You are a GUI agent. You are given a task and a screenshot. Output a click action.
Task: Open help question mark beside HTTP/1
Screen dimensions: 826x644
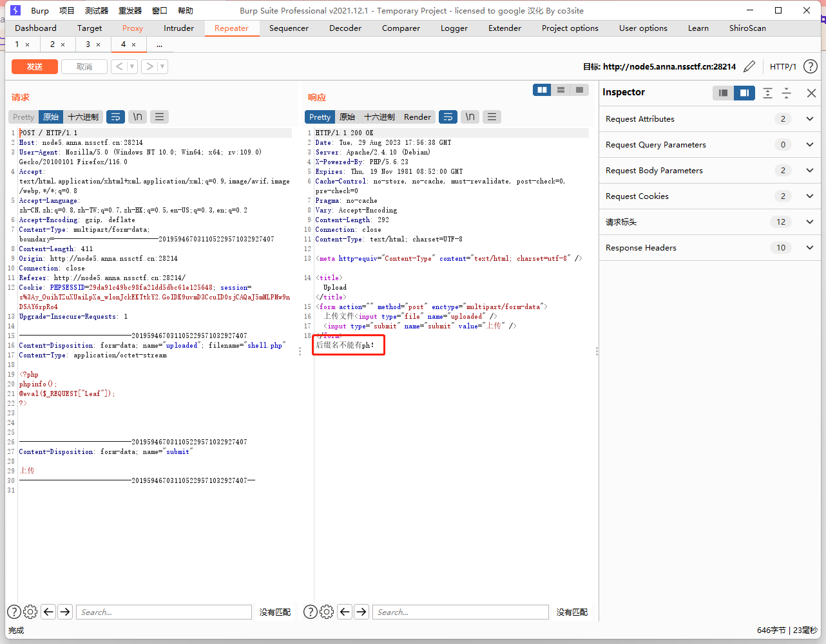click(811, 66)
